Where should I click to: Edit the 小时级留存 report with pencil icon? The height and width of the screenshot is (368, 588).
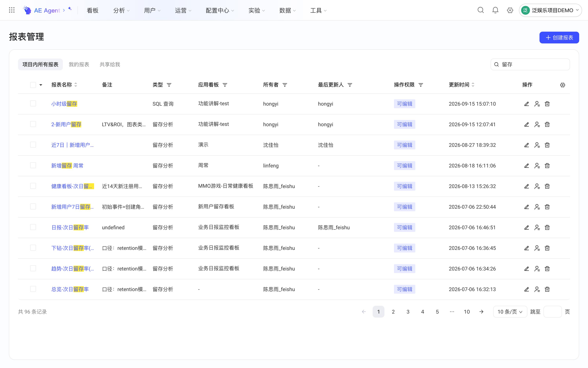tap(526, 104)
